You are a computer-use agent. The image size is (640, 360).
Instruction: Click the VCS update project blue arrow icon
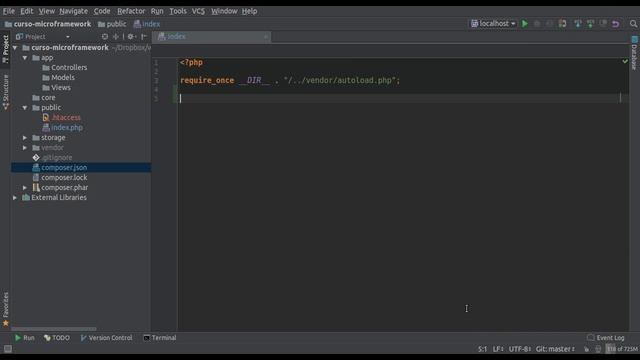[x=578, y=24]
